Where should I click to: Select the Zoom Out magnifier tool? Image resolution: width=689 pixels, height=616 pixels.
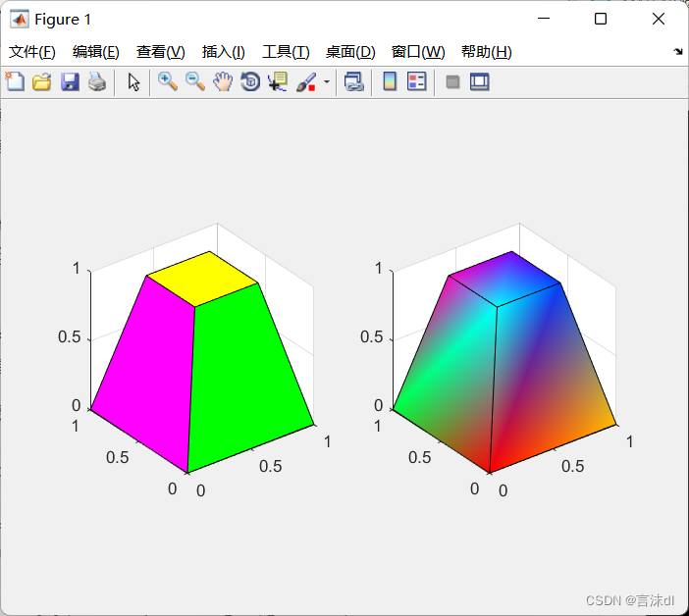(x=195, y=82)
